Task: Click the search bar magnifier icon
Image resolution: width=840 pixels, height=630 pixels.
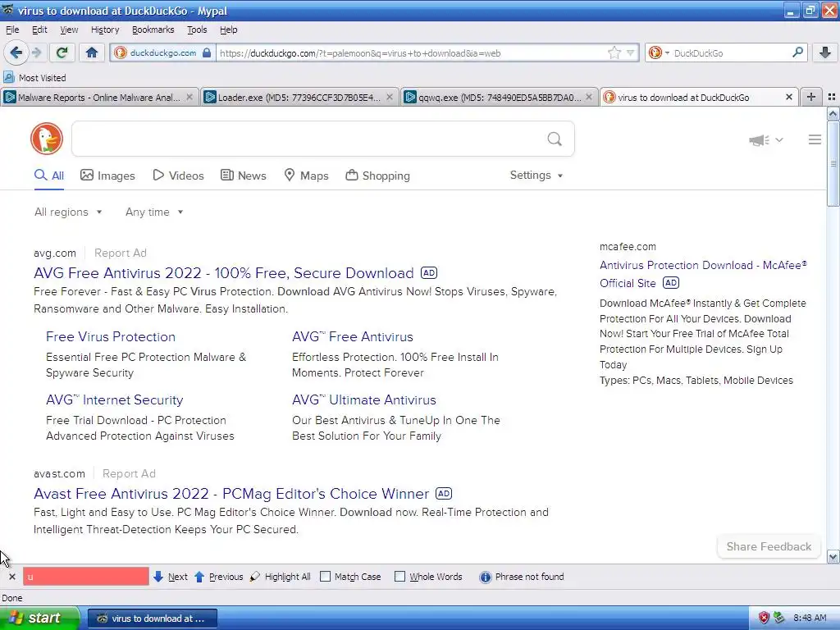Action: click(x=797, y=52)
